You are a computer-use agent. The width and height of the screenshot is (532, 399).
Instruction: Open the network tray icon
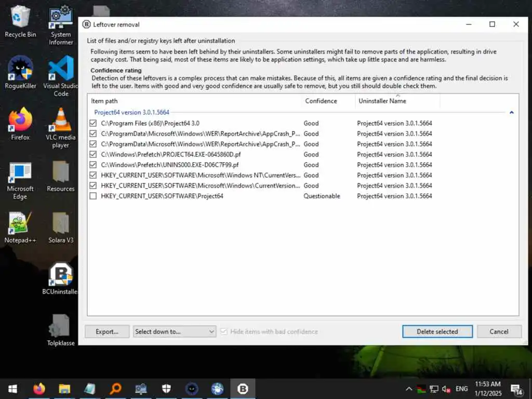pos(434,389)
